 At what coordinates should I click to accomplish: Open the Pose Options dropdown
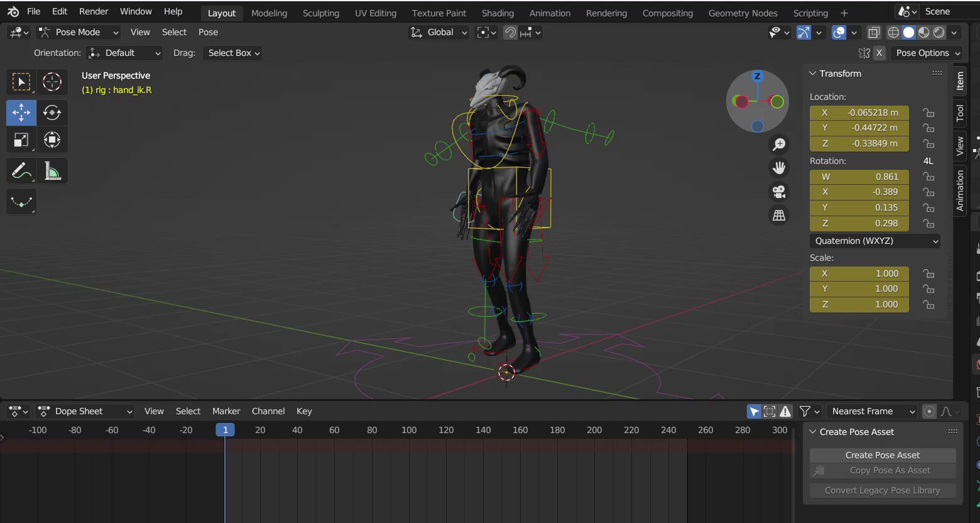click(927, 53)
